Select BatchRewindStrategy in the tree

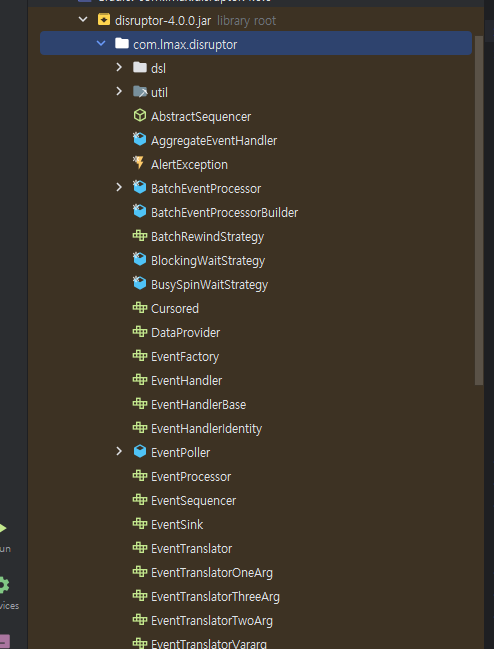pyautogui.click(x=207, y=237)
